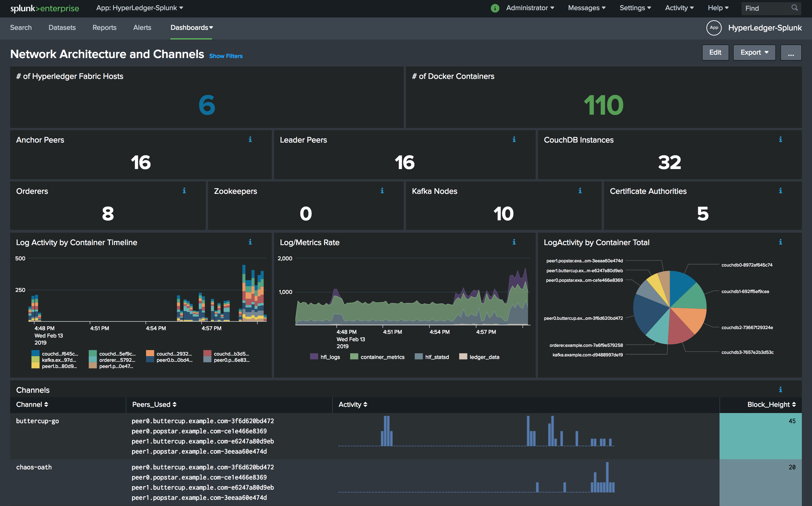
Task: Expand the Messages menu
Action: point(587,8)
